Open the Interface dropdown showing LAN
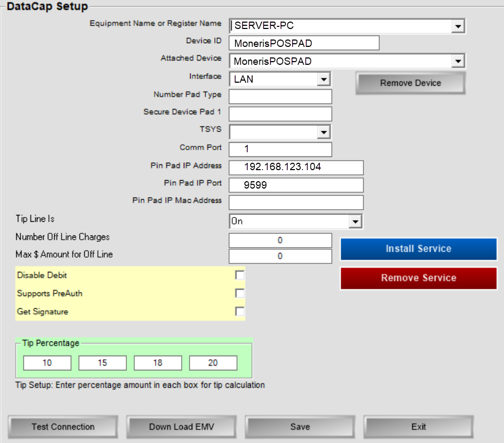Viewport: 504px width, 443px height. point(323,80)
